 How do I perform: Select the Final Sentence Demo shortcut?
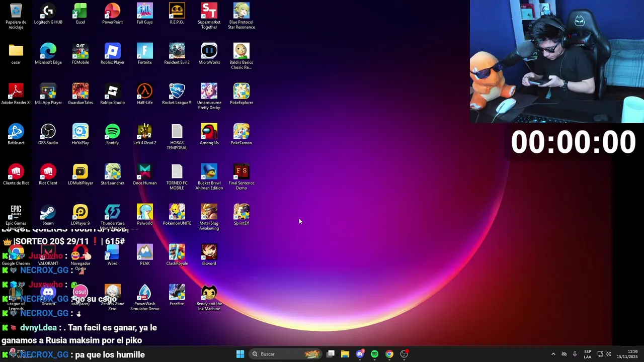[x=242, y=177]
